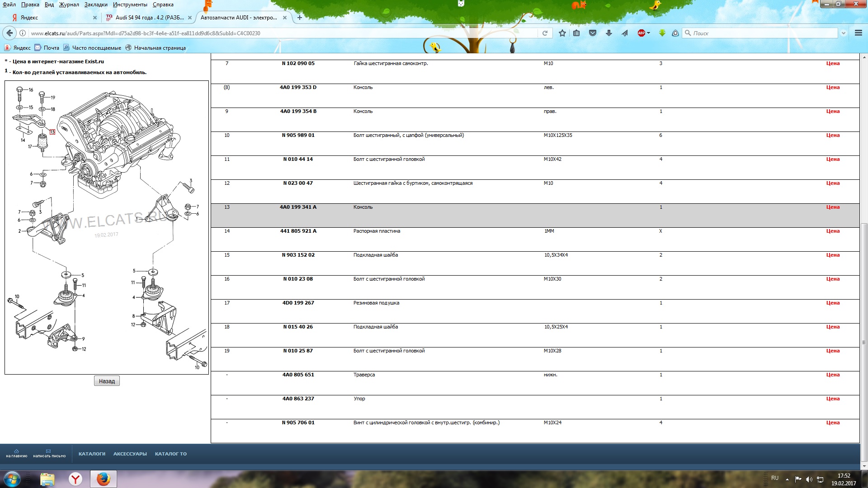Open the bookmarks list icon
The image size is (868, 488).
[x=576, y=33]
